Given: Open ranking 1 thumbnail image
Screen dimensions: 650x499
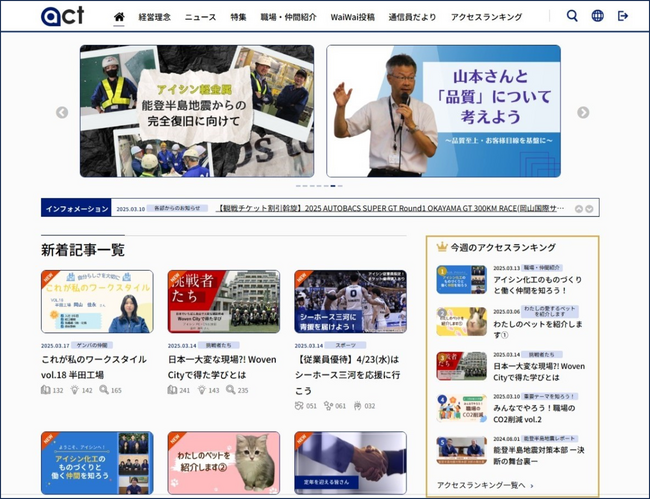Looking at the screenshot, I should (x=461, y=280).
